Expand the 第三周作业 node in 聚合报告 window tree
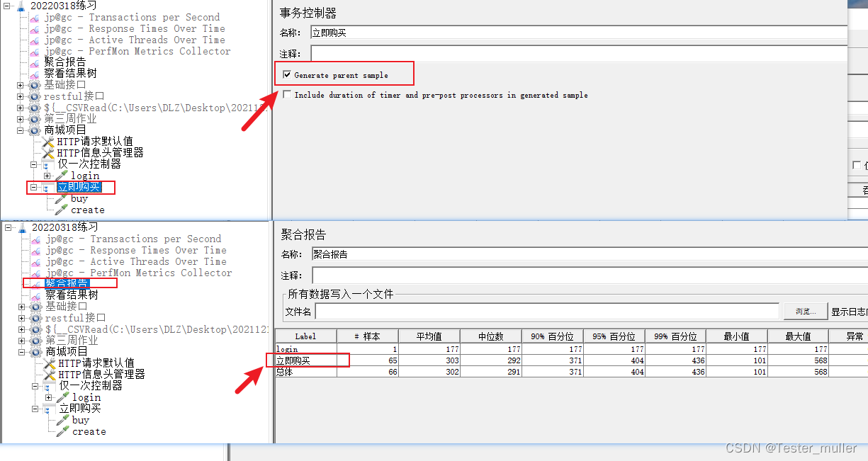The height and width of the screenshot is (461, 868). [22, 341]
